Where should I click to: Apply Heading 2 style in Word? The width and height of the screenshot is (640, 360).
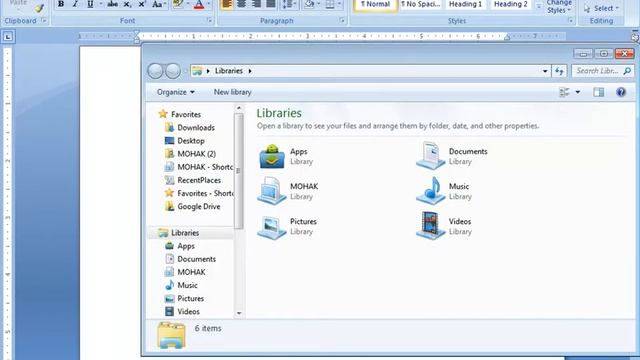point(511,5)
